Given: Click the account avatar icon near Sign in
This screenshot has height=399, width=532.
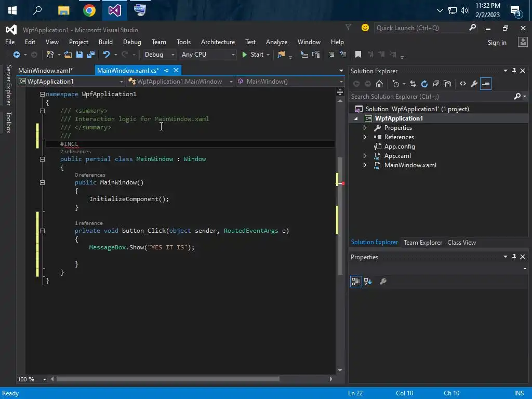Looking at the screenshot, I should [523, 42].
